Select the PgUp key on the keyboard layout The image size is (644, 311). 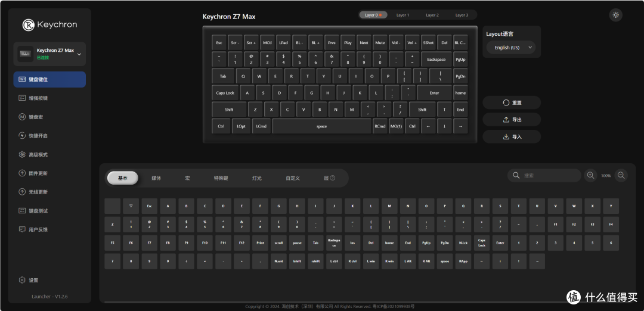[x=460, y=60]
